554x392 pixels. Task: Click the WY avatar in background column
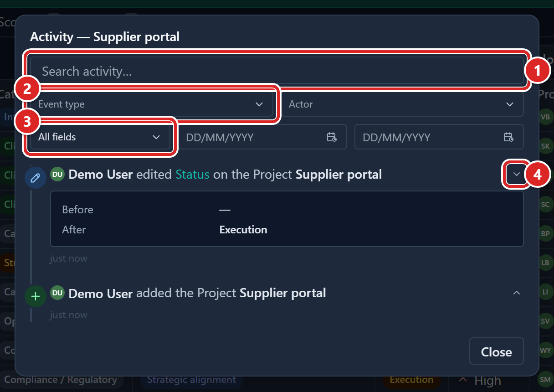pyautogui.click(x=545, y=350)
